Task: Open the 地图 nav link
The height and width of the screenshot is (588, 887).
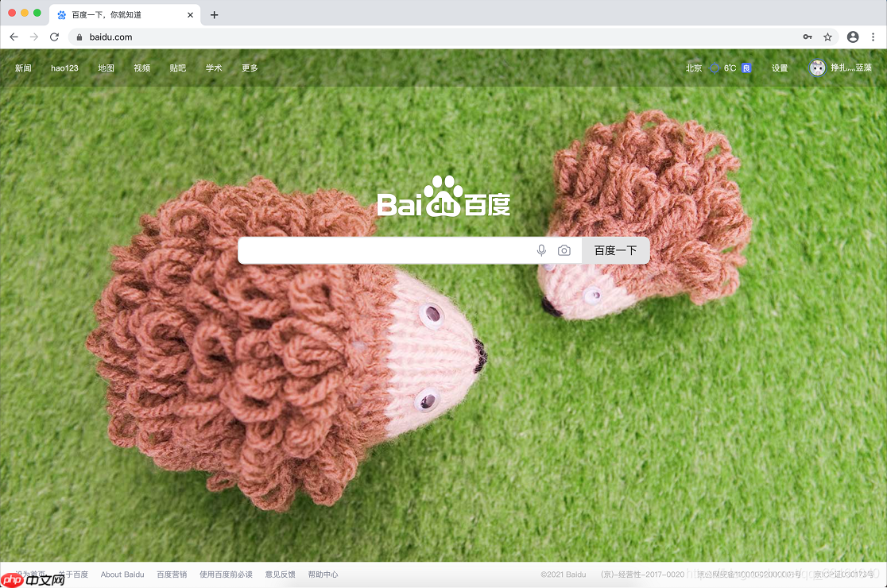Action: coord(106,68)
